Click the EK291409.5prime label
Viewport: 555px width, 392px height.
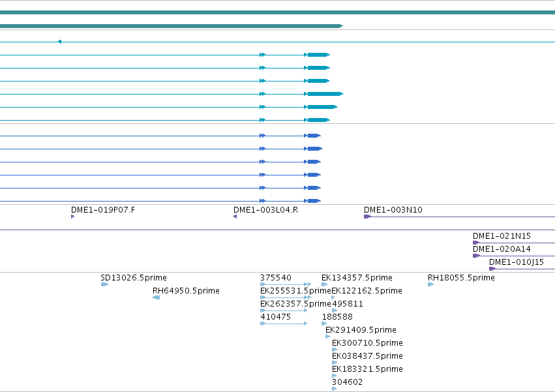coord(361,330)
